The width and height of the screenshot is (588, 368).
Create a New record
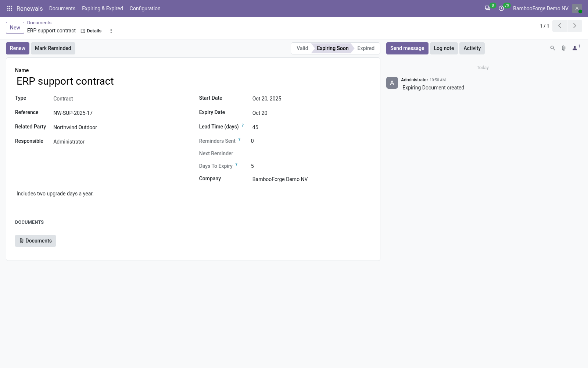(15, 28)
